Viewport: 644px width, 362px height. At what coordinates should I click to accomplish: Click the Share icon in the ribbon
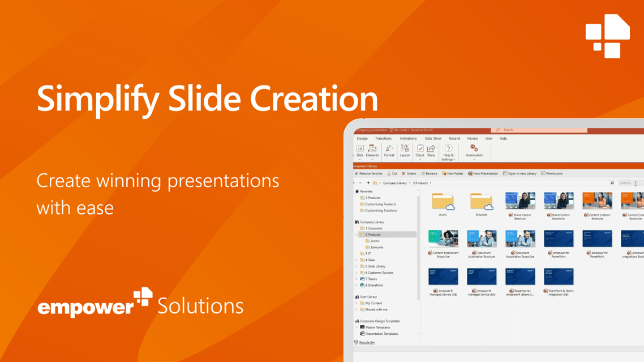431,151
